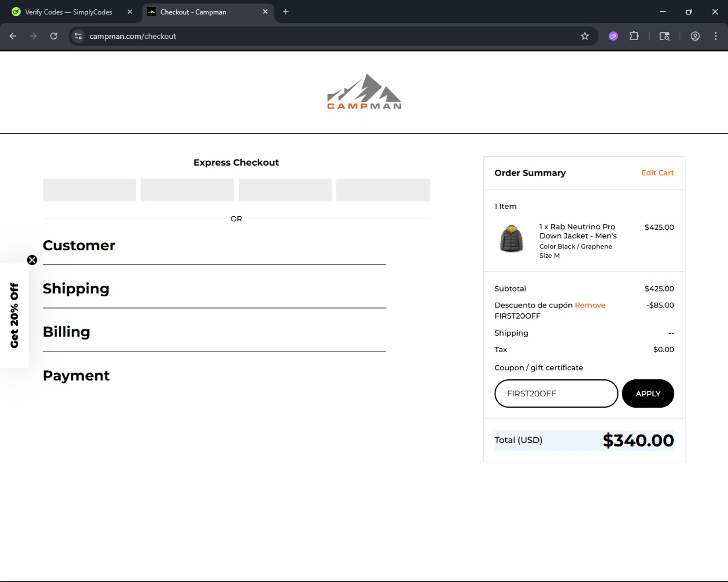Click the first express checkout placeholder button
The height and width of the screenshot is (582, 728).
click(89, 190)
